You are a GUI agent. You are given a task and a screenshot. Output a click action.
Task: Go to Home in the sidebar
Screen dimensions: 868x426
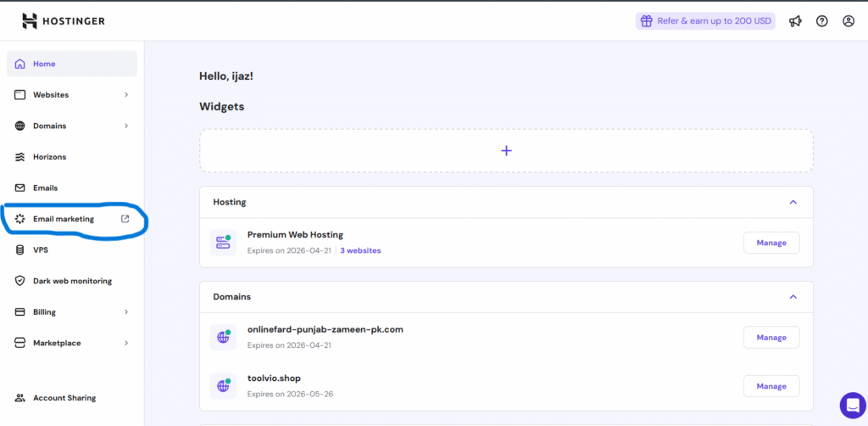[x=72, y=64]
